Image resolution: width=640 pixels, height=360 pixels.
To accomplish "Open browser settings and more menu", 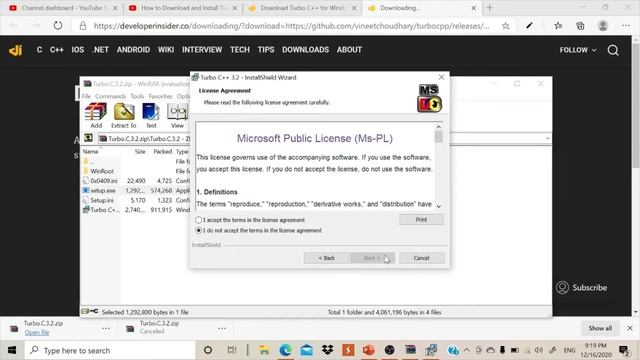I will click(x=626, y=26).
